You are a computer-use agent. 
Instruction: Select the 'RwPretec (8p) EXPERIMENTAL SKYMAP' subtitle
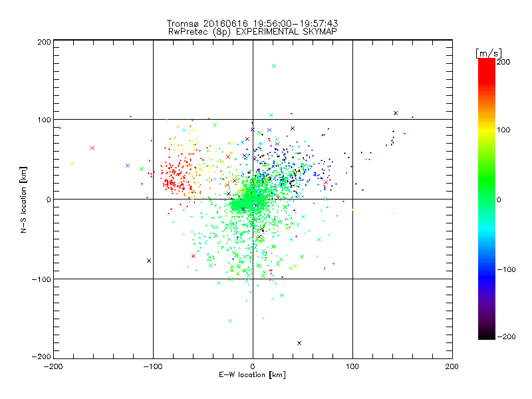(x=253, y=32)
